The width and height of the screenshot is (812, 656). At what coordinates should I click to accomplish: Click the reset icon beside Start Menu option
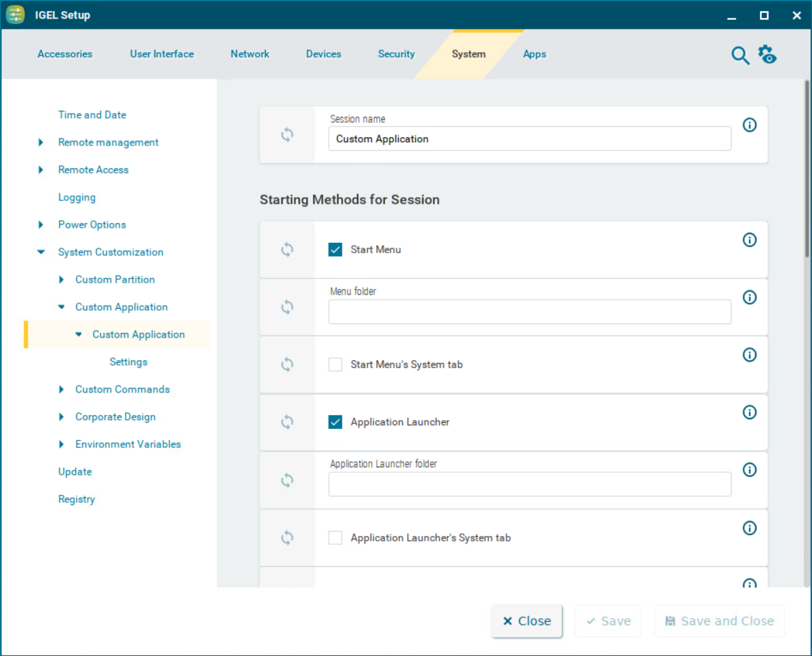click(288, 249)
